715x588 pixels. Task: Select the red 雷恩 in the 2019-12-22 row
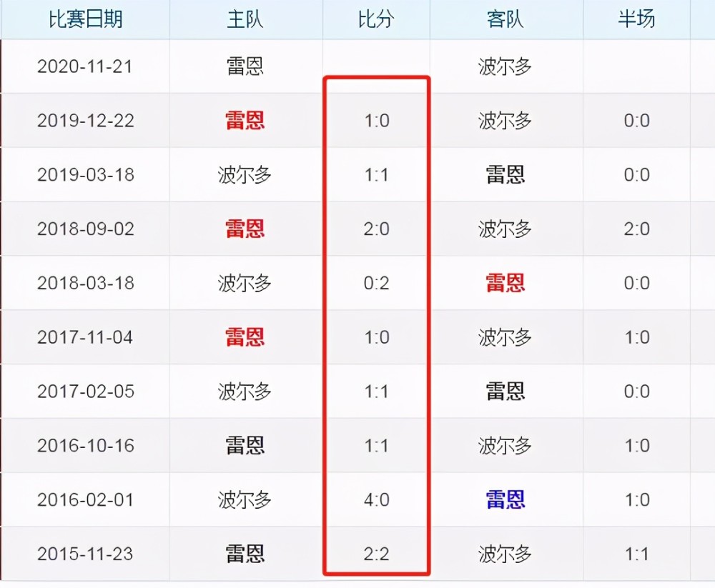point(245,121)
